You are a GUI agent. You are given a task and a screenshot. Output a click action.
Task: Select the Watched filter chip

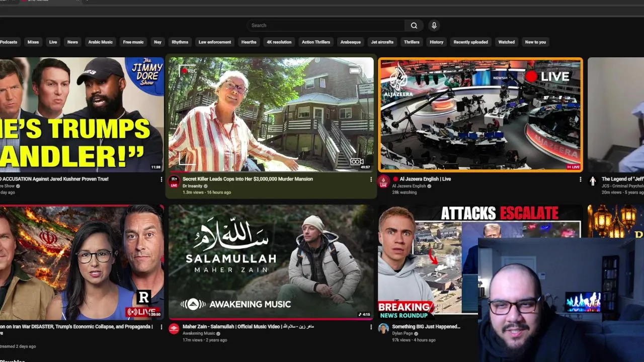click(x=506, y=42)
